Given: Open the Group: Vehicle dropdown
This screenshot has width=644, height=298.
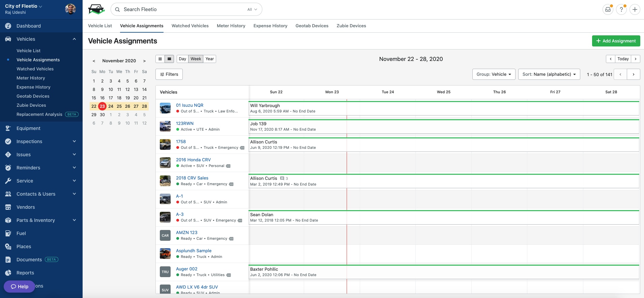Looking at the screenshot, I should [494, 74].
